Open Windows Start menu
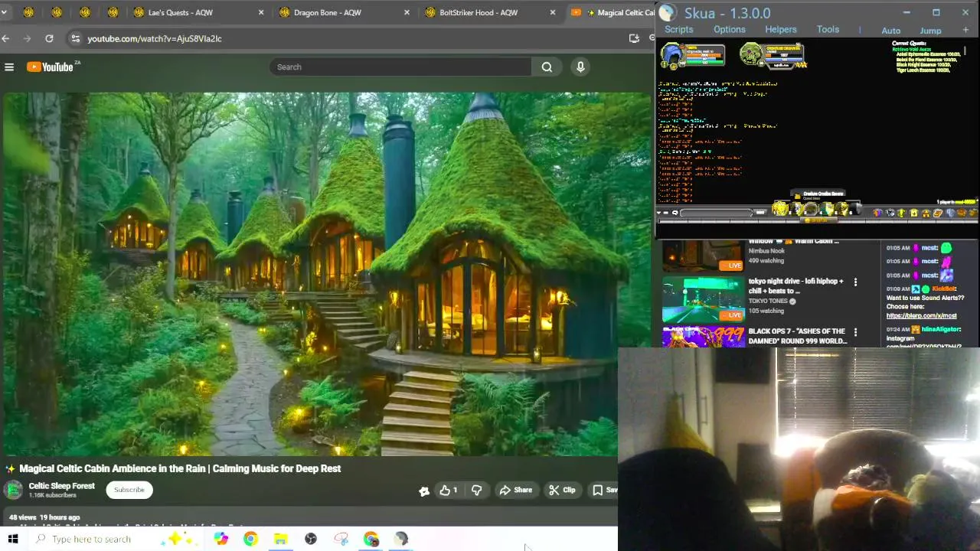This screenshot has width=980, height=551. 13,539
